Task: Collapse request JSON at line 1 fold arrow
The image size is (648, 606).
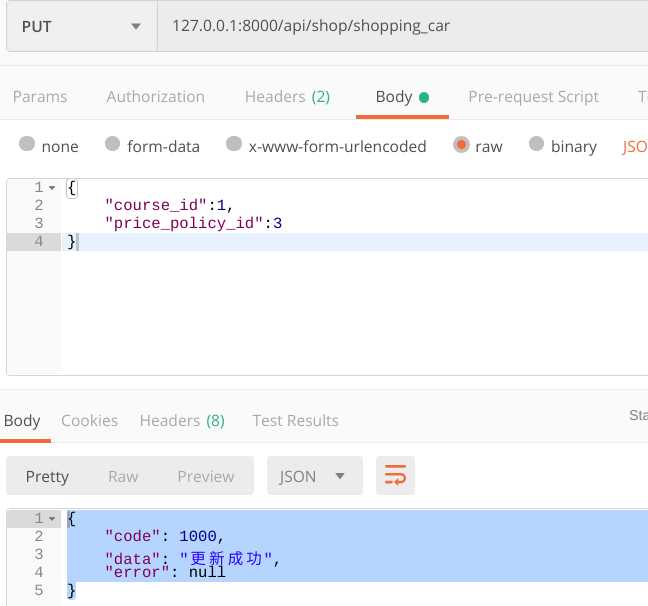Action: (52, 188)
